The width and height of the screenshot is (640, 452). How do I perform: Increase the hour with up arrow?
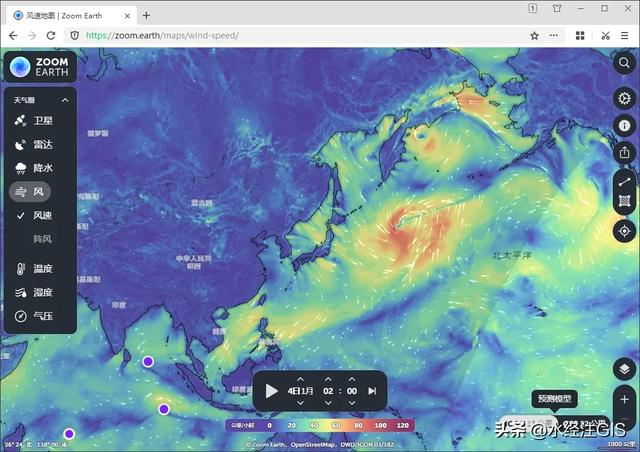tap(328, 379)
